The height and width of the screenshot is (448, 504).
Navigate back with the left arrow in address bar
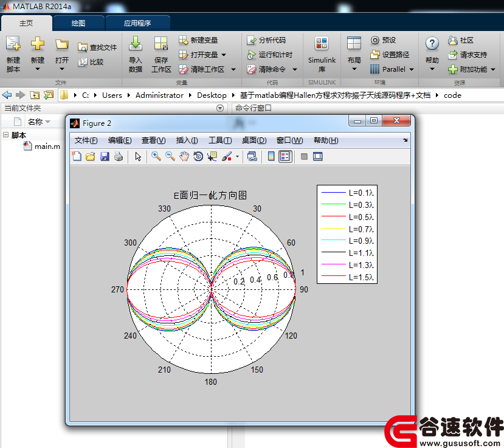(x=7, y=95)
